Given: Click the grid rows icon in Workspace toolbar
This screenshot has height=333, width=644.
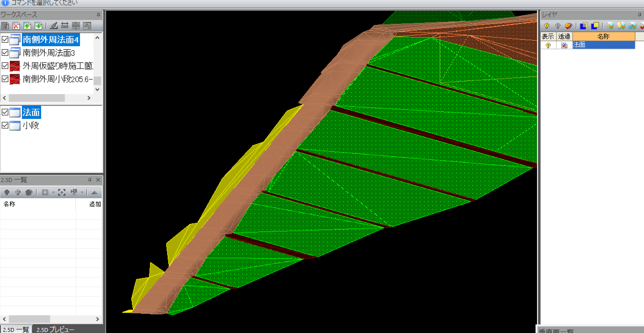Looking at the screenshot, I should click(x=76, y=26).
